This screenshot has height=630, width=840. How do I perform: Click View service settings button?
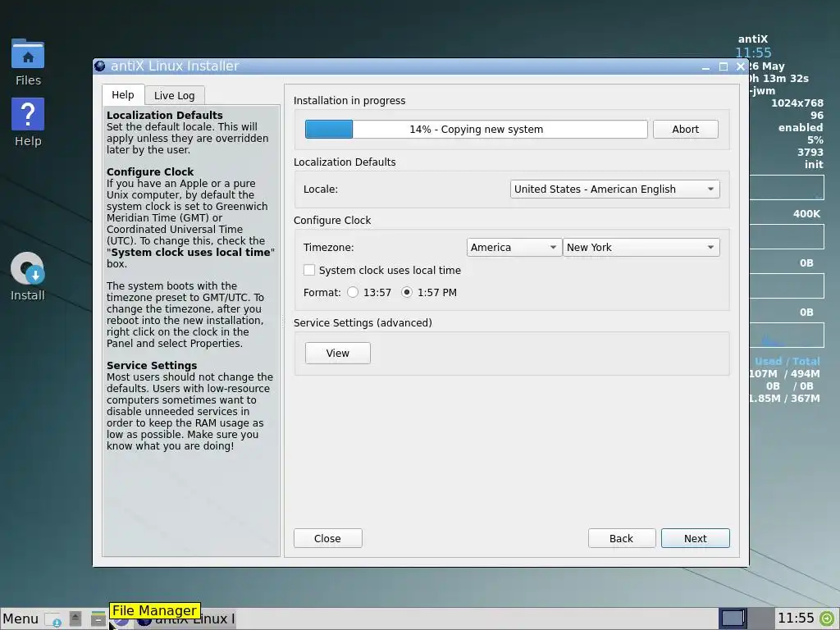(337, 353)
